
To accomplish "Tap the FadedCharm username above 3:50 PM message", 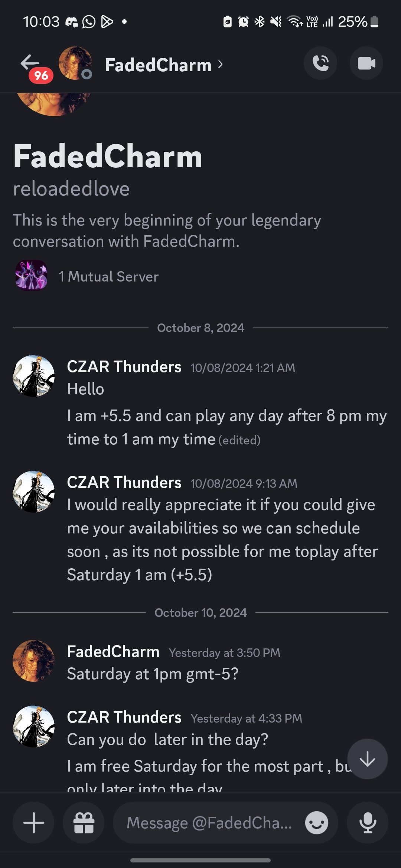I will point(113,652).
